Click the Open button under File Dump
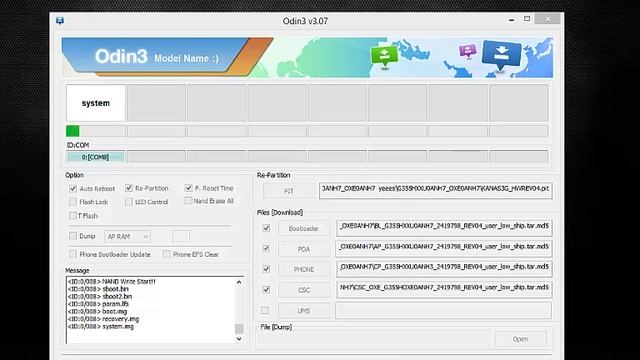Screen dimensions: 640x360 click(x=520, y=339)
